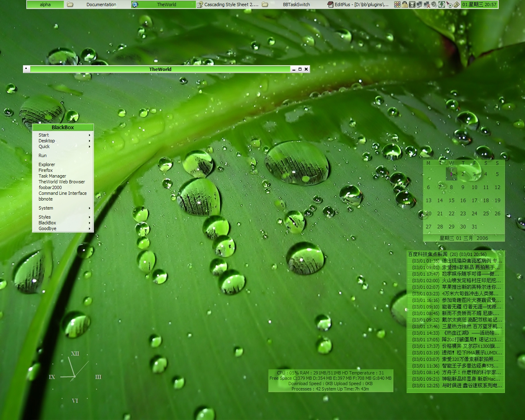525x420 pixels.
Task: Select Run in the BlackBox menu
Action: 63,155
